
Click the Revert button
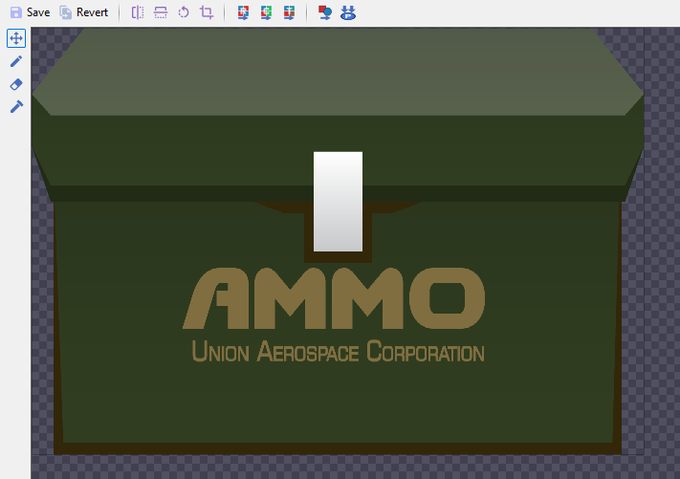pos(84,13)
